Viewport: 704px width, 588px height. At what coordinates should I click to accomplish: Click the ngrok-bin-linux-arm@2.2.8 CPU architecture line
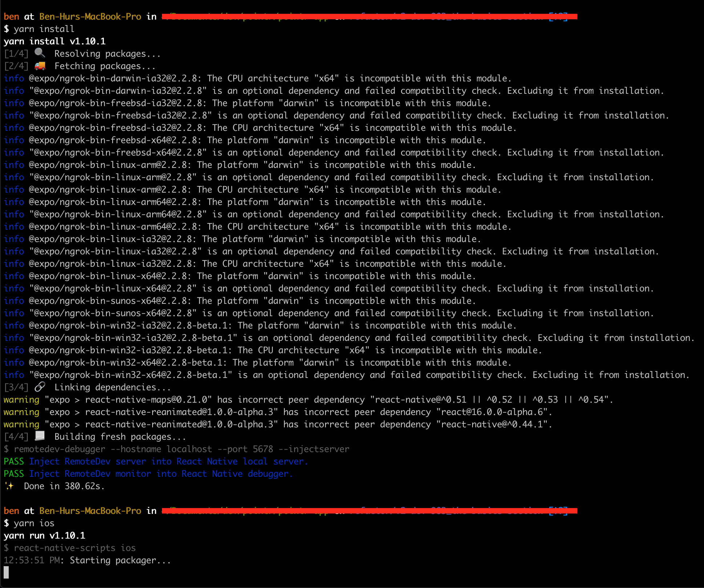pyautogui.click(x=252, y=190)
